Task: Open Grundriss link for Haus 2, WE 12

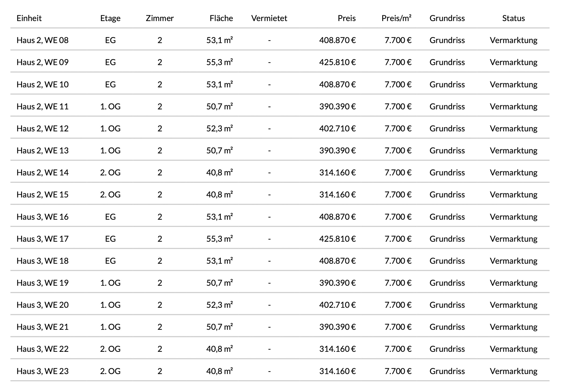Action: [447, 129]
